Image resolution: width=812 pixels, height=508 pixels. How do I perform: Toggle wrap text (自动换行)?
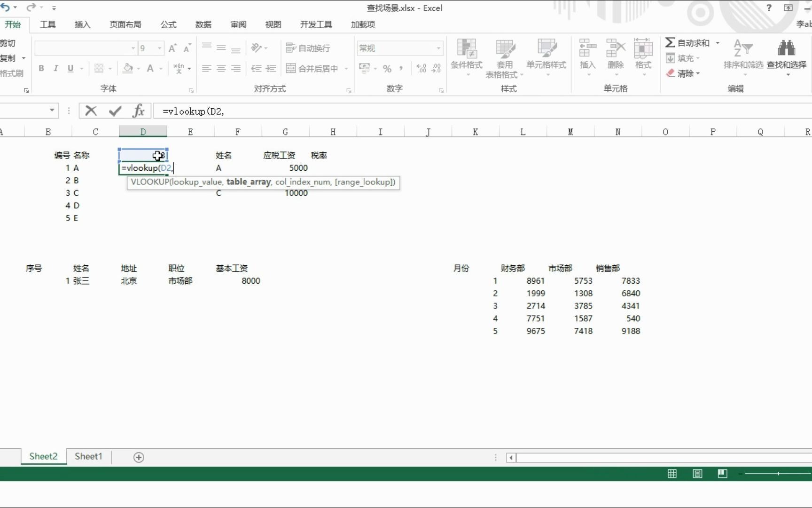(x=308, y=48)
